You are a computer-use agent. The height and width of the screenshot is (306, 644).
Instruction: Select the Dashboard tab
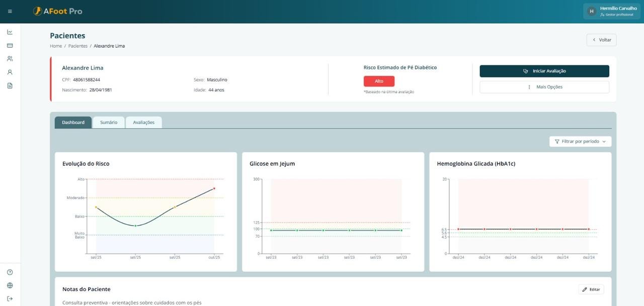[x=73, y=123]
